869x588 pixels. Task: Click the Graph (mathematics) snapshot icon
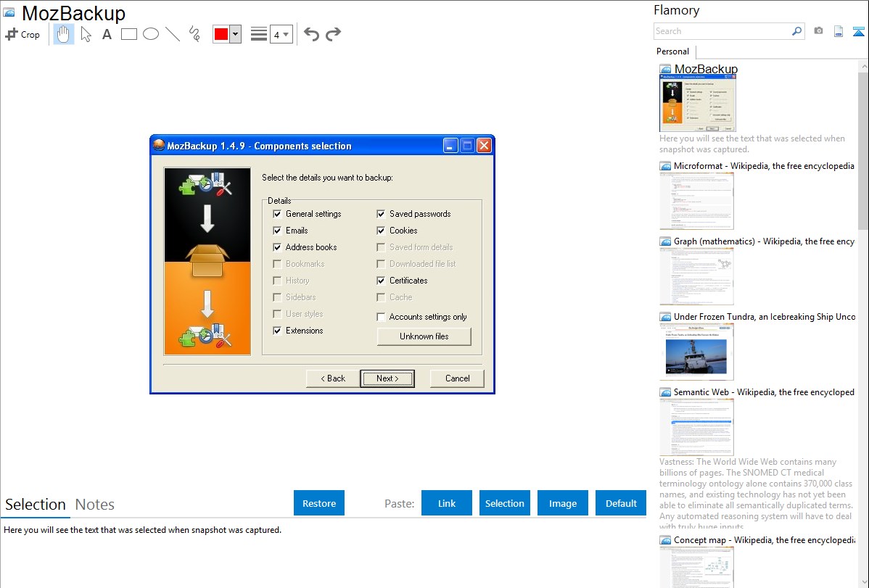pos(665,241)
